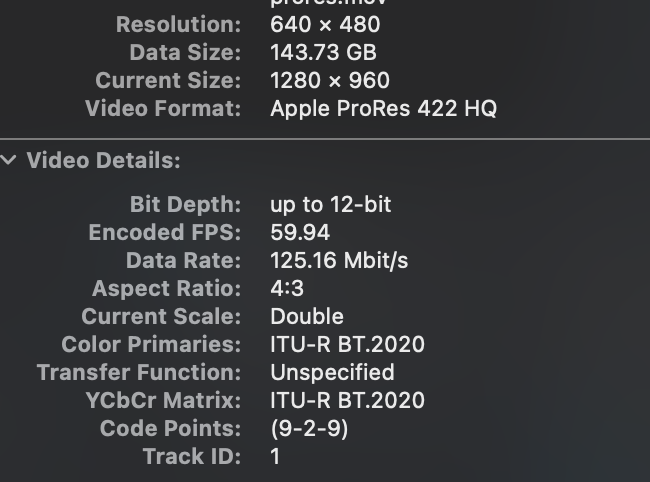Click the Video Details section header
The image size is (650, 482).
[103, 160]
